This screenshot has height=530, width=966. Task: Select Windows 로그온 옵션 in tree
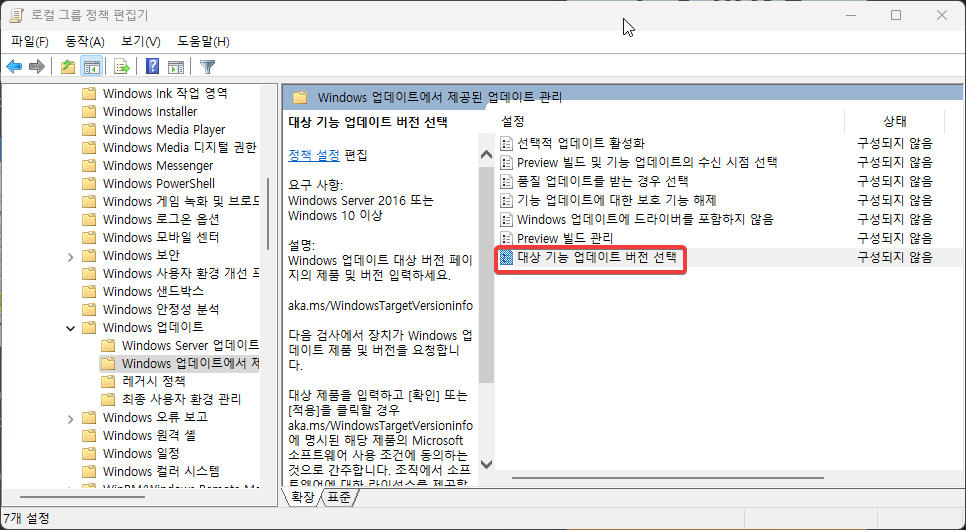[161, 219]
